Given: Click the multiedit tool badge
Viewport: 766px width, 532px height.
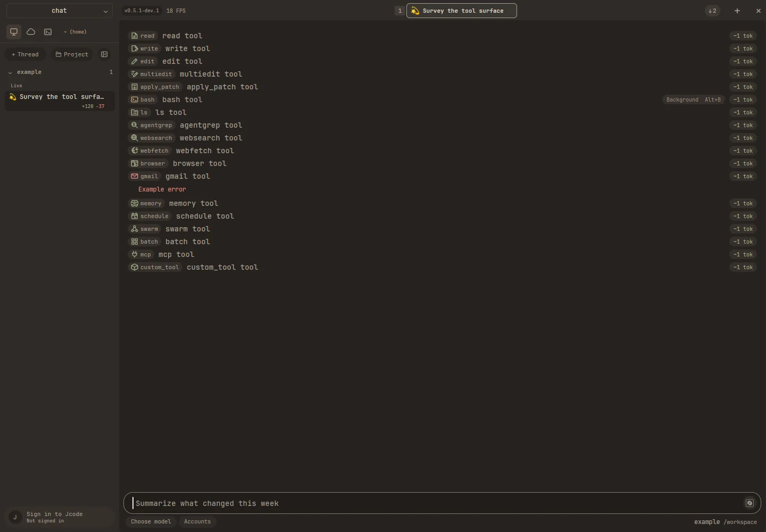Looking at the screenshot, I should [152, 74].
